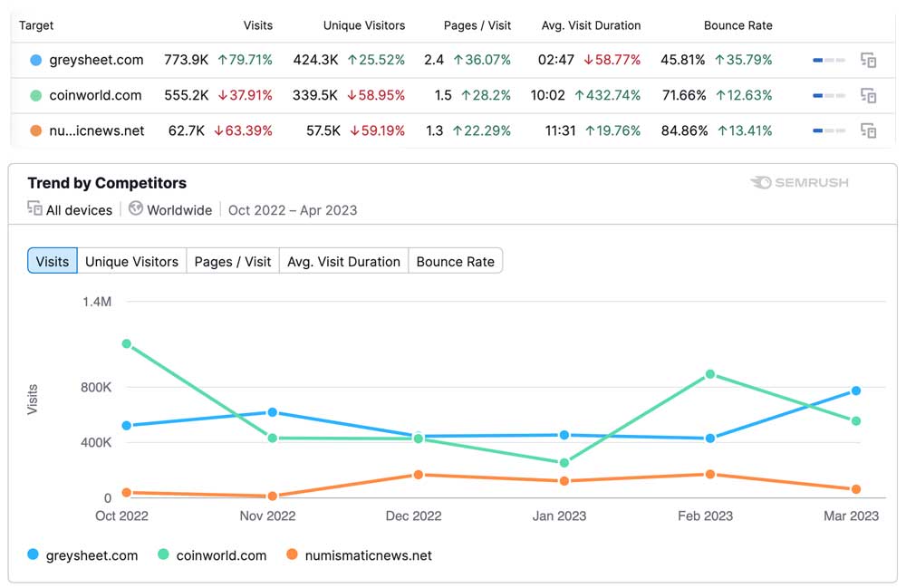Click the All devices label
The width and height of the screenshot is (906, 588).
click(x=79, y=210)
